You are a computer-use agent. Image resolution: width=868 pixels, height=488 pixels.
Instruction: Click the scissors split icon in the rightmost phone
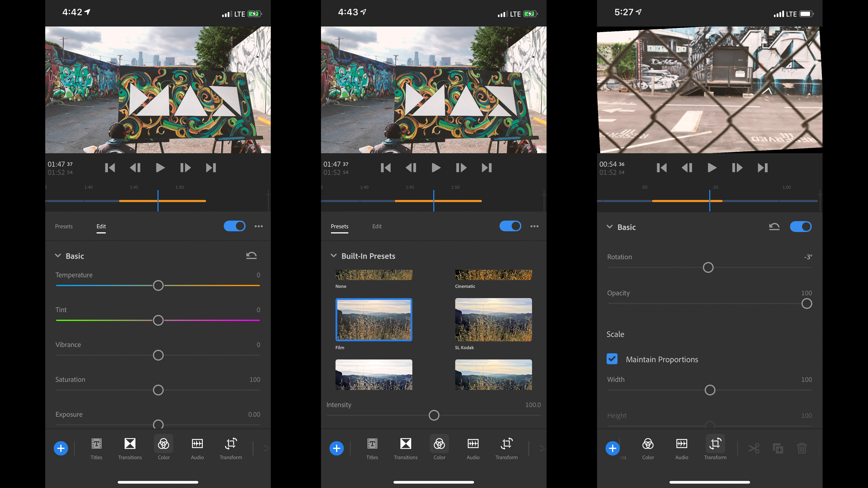754,448
